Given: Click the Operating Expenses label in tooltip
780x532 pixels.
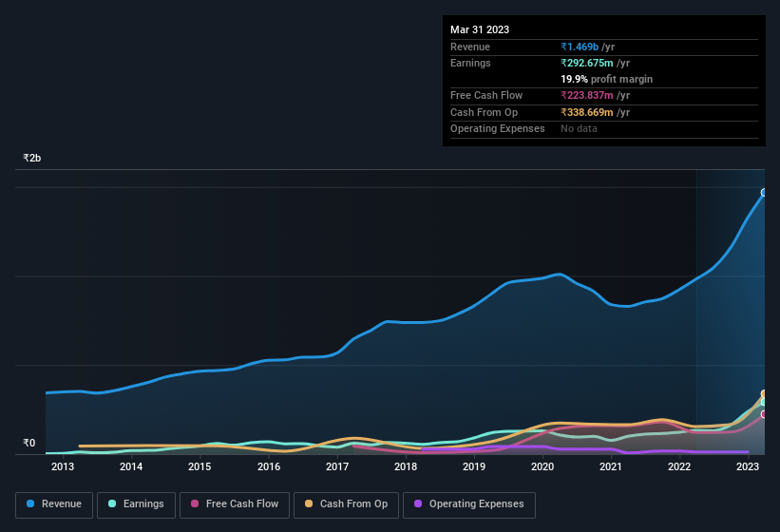Looking at the screenshot, I should (498, 129).
